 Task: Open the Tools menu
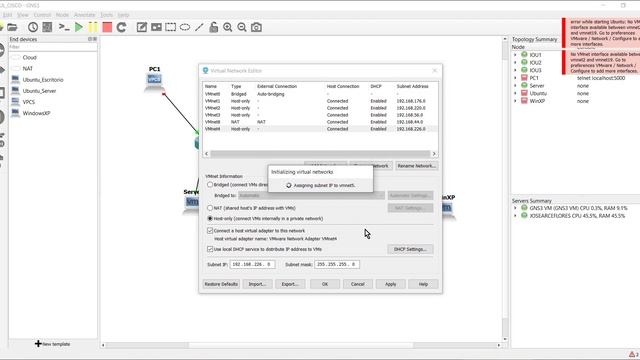[x=106, y=15]
